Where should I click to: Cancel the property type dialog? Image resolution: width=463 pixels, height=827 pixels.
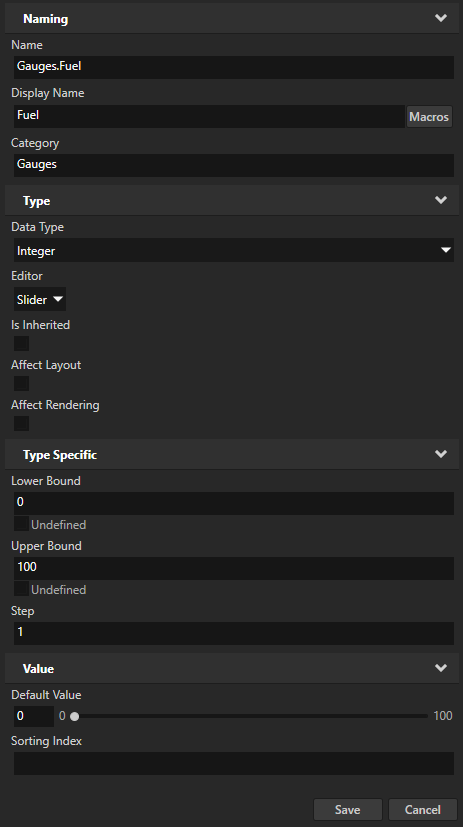[x=422, y=810]
